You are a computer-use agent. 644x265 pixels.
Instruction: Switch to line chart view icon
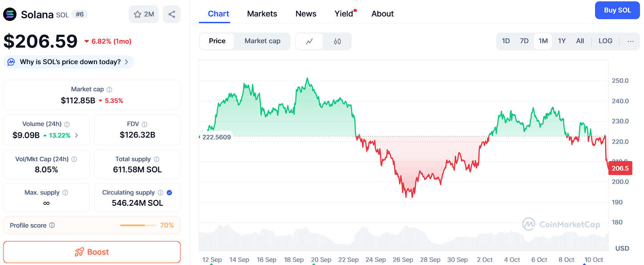[309, 41]
